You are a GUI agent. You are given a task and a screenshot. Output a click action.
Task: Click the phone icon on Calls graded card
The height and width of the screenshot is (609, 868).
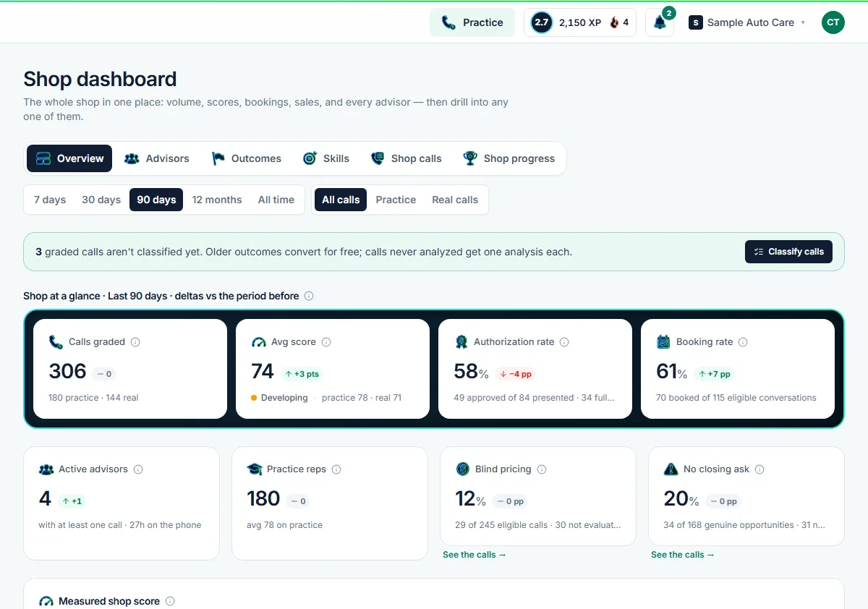point(56,342)
